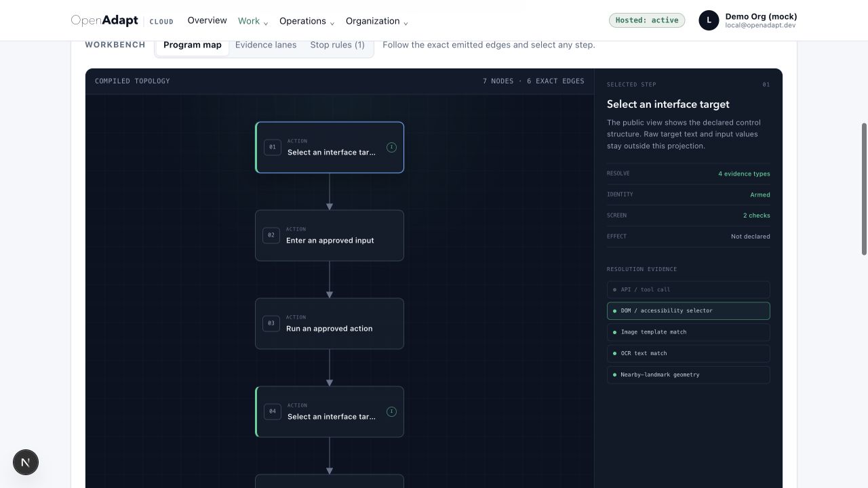
Task: Click the 2 checks screen value
Action: pos(756,216)
